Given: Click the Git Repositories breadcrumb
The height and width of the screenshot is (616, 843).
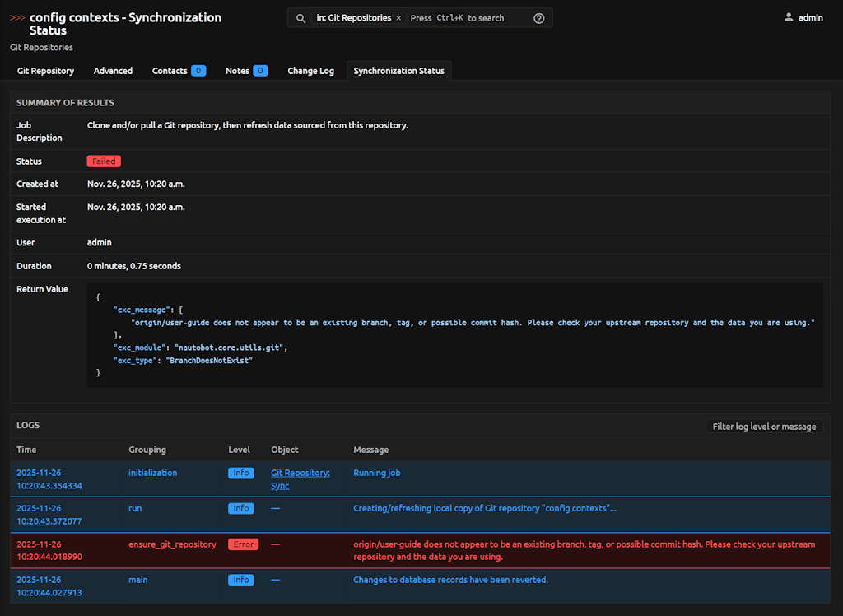Looking at the screenshot, I should pyautogui.click(x=41, y=48).
